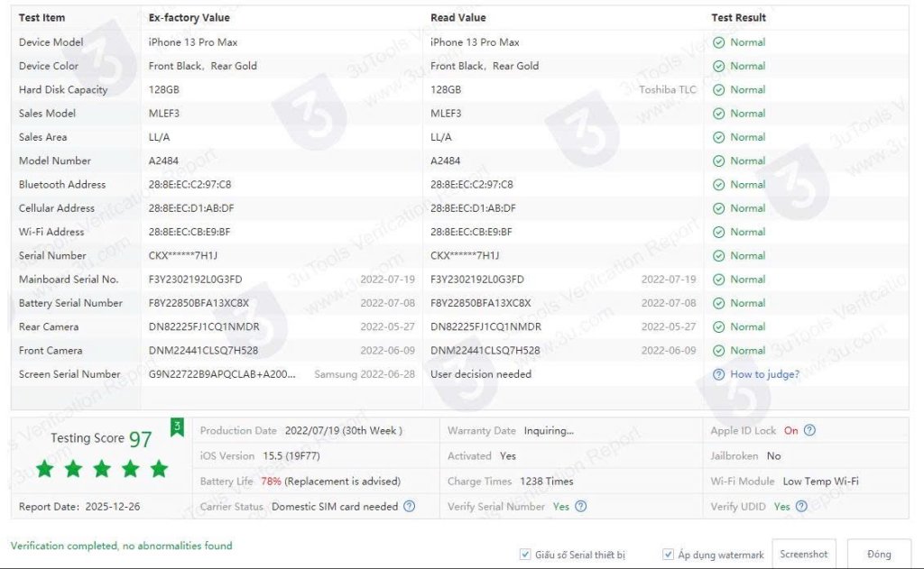Click the question icon before How to judge
Image resolution: width=924 pixels, height=569 pixels.
[718, 374]
